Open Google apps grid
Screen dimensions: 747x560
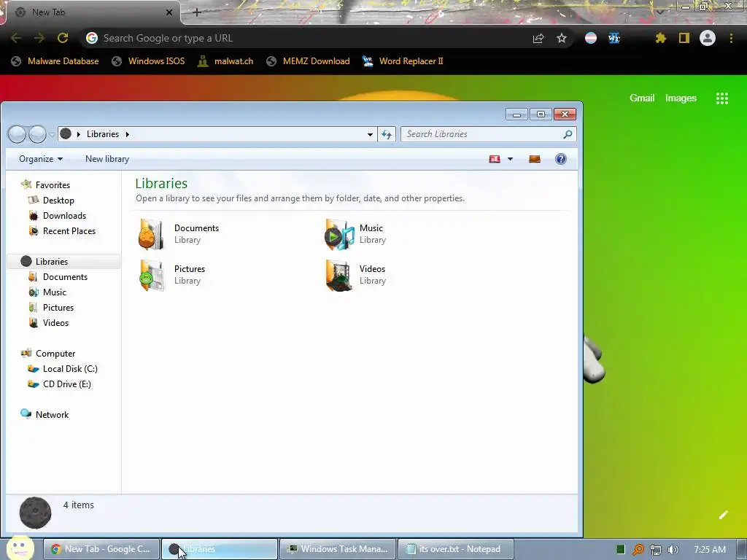tap(722, 98)
